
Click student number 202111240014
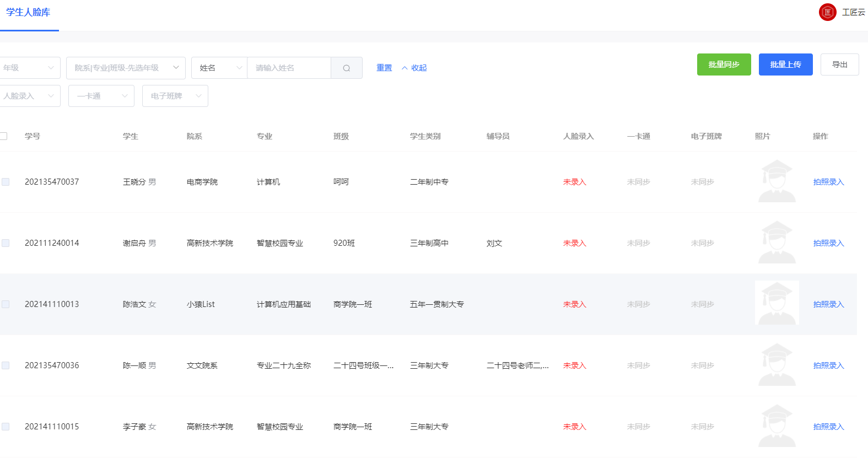coord(52,243)
